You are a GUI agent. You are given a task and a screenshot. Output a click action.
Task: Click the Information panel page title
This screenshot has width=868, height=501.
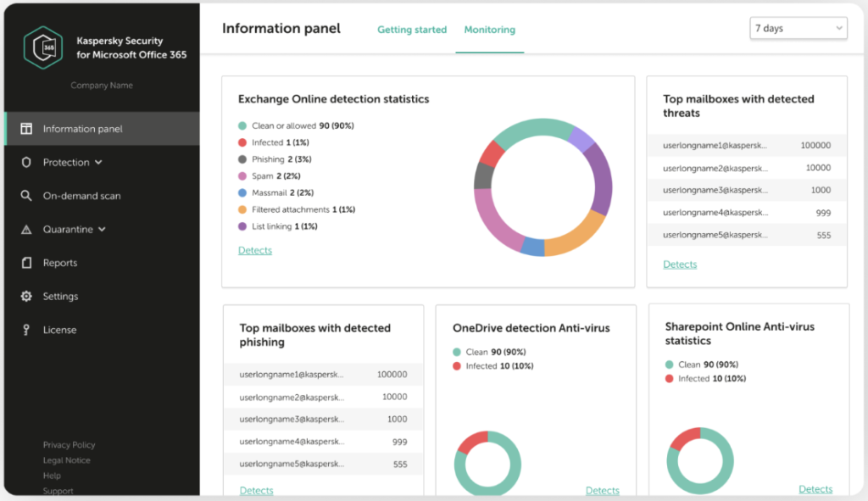click(281, 29)
